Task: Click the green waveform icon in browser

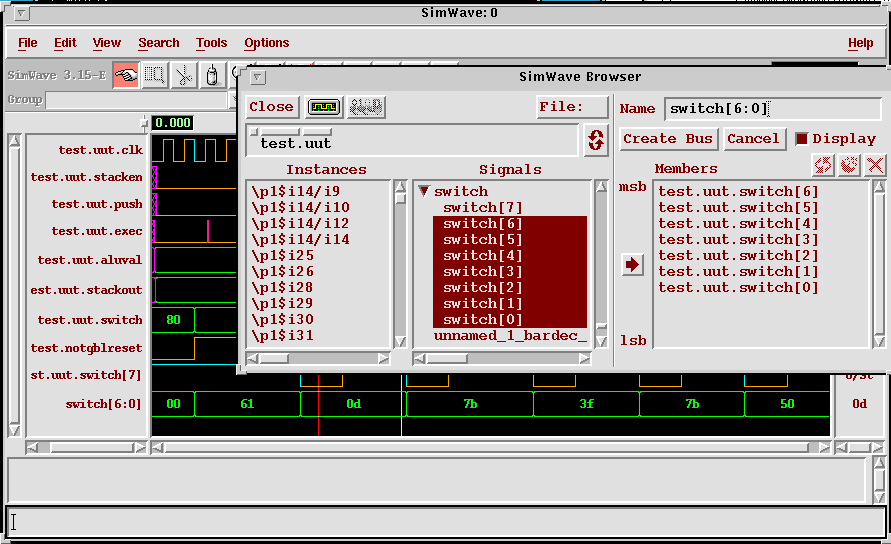Action: tap(323, 107)
